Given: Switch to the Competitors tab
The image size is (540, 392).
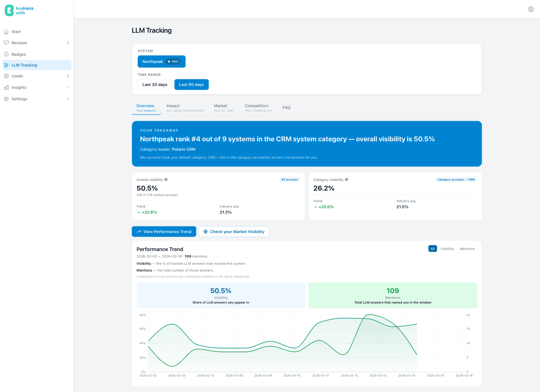Looking at the screenshot, I should point(258,108).
